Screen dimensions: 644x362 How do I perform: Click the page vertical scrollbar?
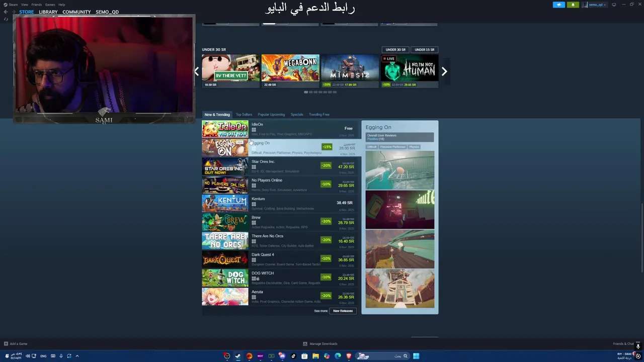pos(642,237)
